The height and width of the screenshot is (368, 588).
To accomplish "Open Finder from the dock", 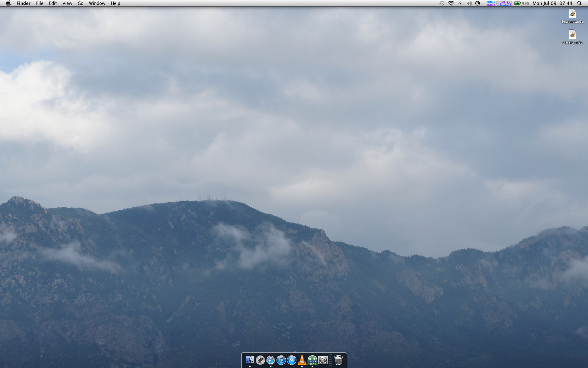I will click(x=250, y=360).
